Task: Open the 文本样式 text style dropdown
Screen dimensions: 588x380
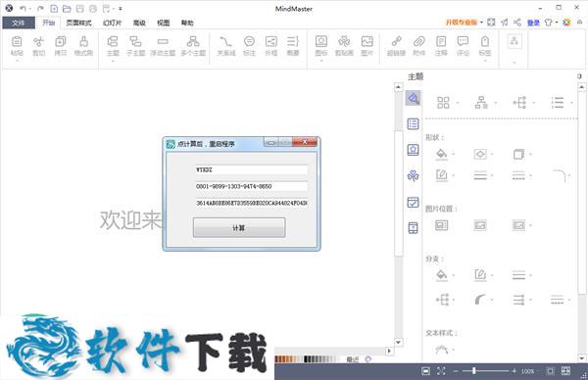Action: pyautogui.click(x=445, y=350)
